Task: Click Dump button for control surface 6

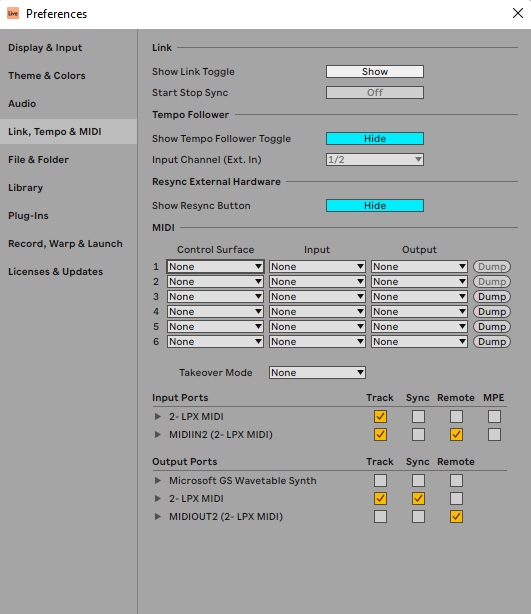Action: (x=492, y=342)
